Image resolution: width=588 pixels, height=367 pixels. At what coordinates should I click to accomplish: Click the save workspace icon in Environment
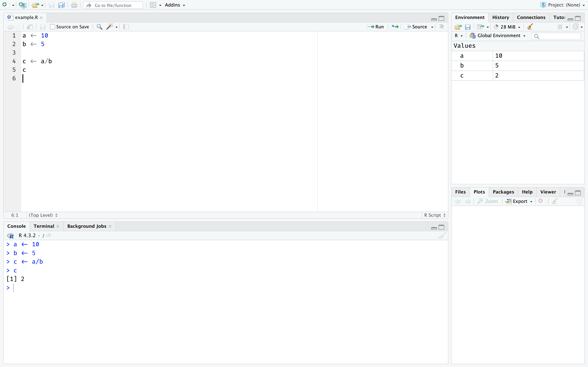click(x=468, y=27)
